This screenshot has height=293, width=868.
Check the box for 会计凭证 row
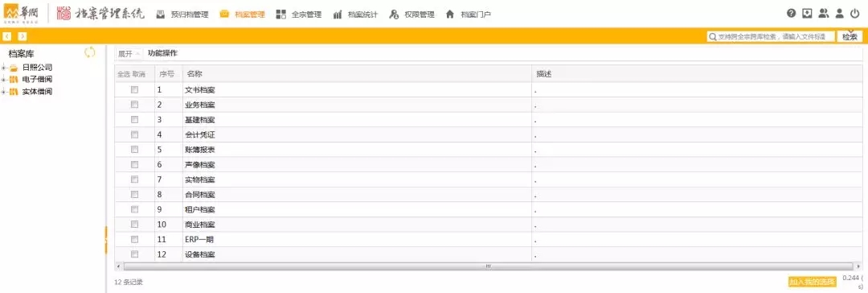coord(134,134)
